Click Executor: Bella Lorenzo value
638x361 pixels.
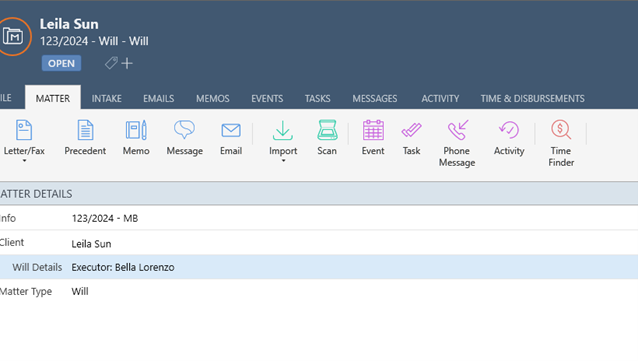tap(123, 267)
